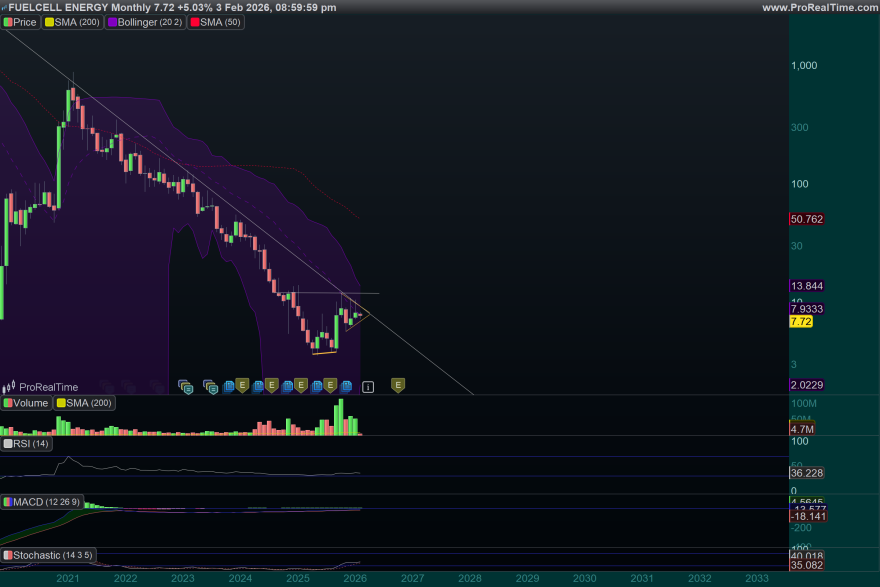Click the rightmost earnings 'E' marker
Image resolution: width=880 pixels, height=587 pixels.
[397, 385]
